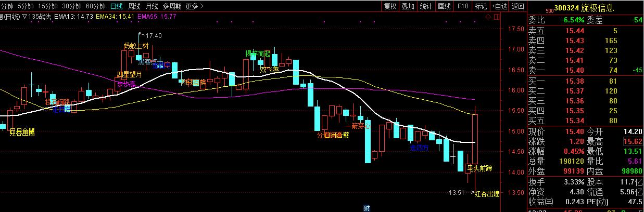
Task: Switch to the 30分钟 period tab
Action: [x=71, y=7]
